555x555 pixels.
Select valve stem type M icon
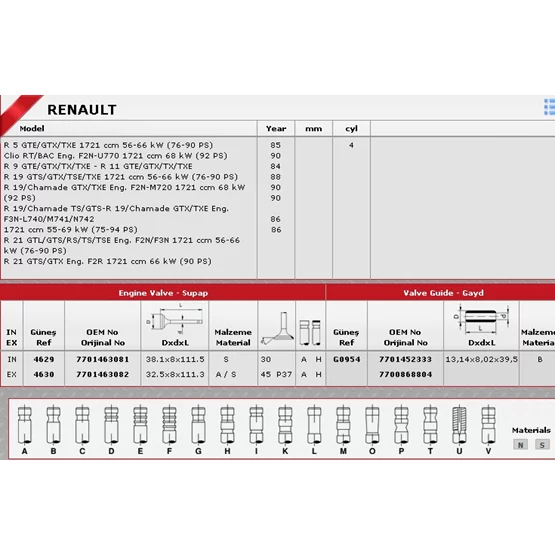[x=343, y=425]
